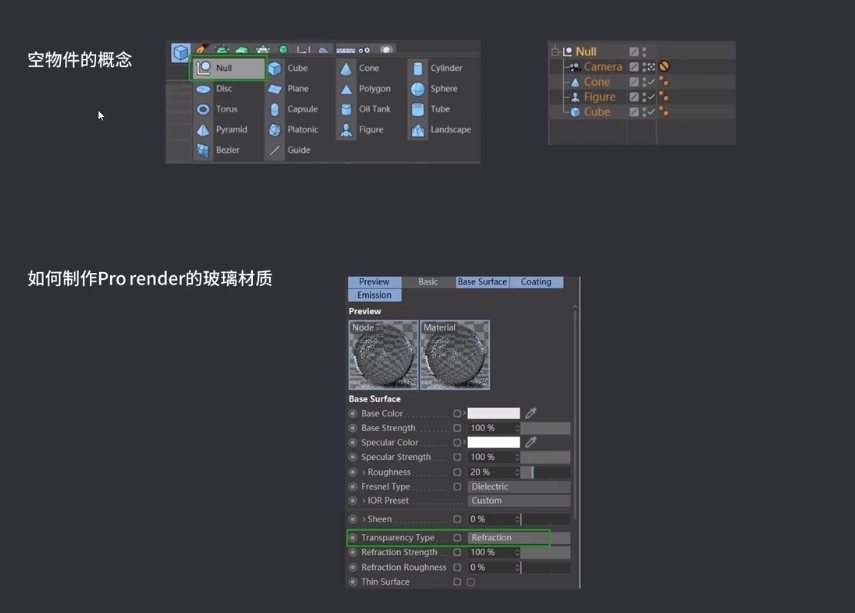Open the Base Color swatch
The height and width of the screenshot is (613, 855).
point(493,413)
